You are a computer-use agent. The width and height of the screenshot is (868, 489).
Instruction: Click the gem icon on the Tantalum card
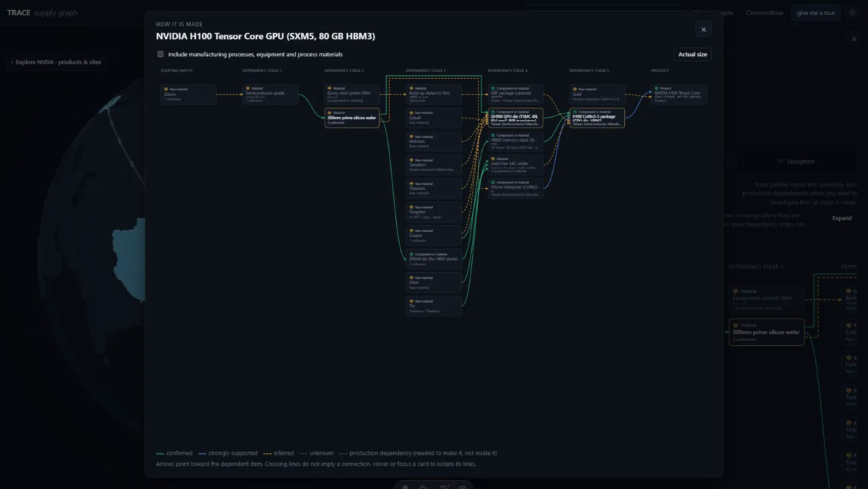coord(412,160)
